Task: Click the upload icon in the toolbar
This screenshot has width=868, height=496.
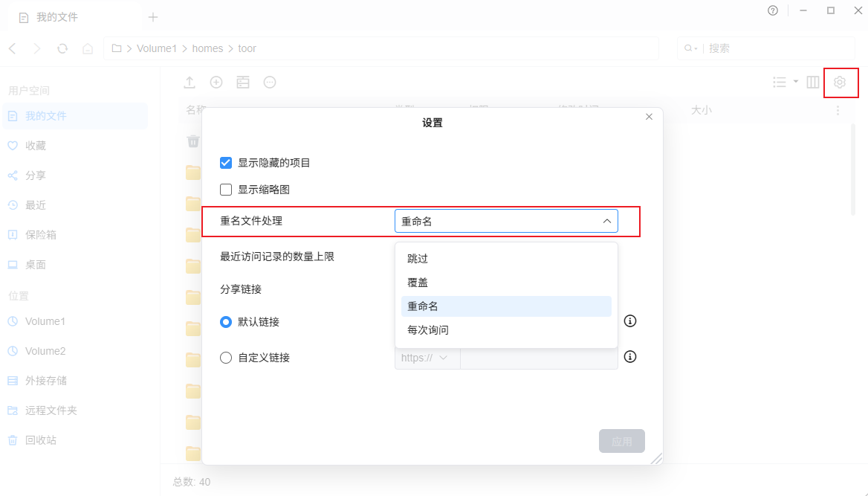Action: 190,83
